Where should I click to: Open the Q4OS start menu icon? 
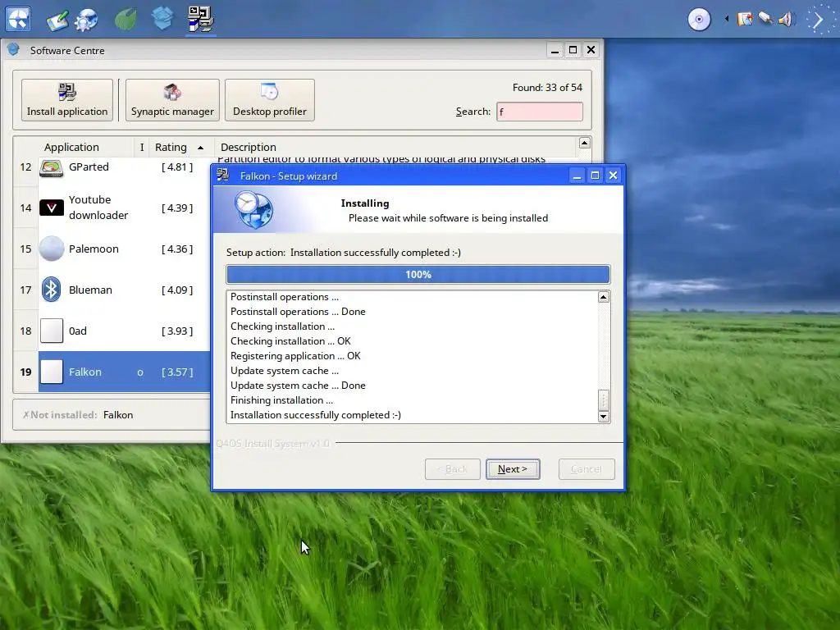click(x=18, y=19)
